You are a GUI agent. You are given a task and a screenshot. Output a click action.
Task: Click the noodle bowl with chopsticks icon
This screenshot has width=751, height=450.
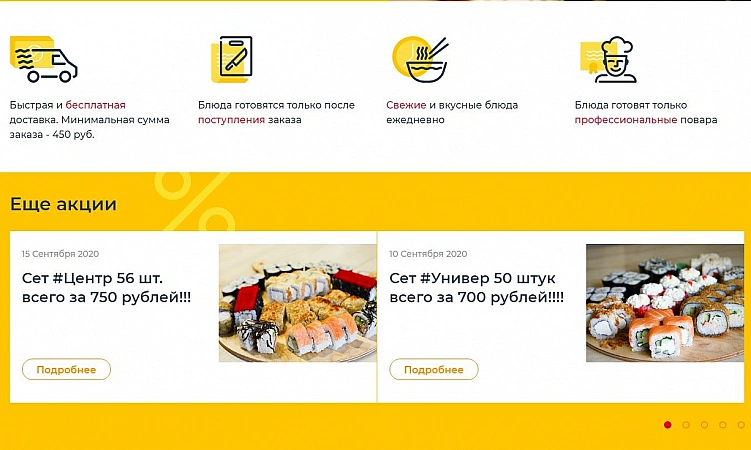coord(421,59)
